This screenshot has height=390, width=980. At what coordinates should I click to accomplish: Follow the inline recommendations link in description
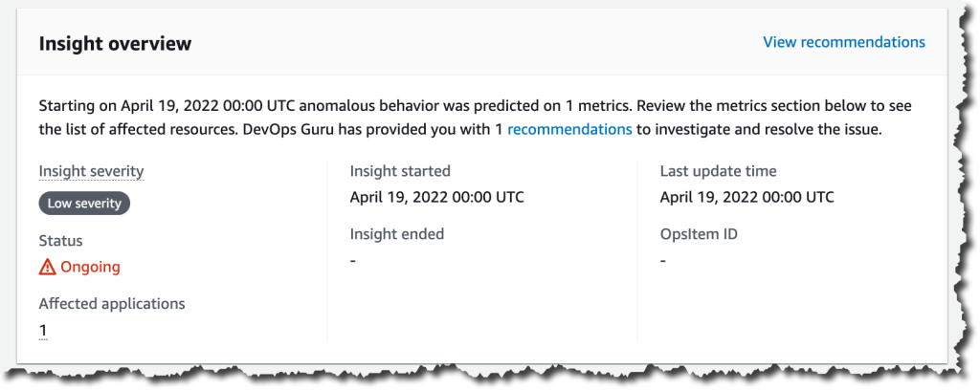pos(569,130)
